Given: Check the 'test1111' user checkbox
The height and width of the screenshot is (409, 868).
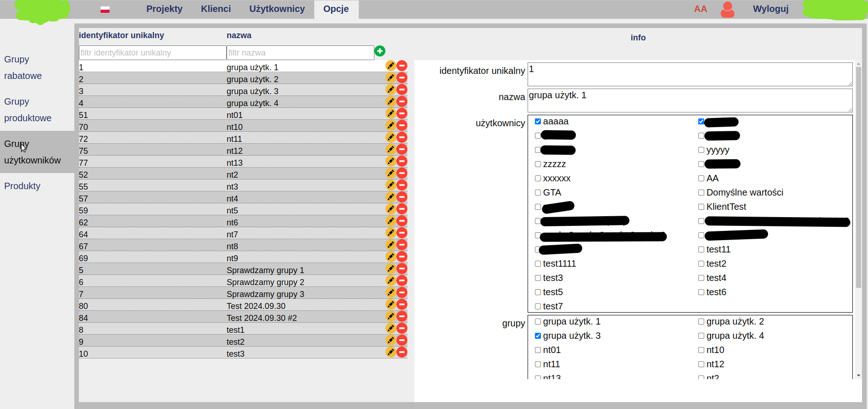Looking at the screenshot, I should 538,264.
